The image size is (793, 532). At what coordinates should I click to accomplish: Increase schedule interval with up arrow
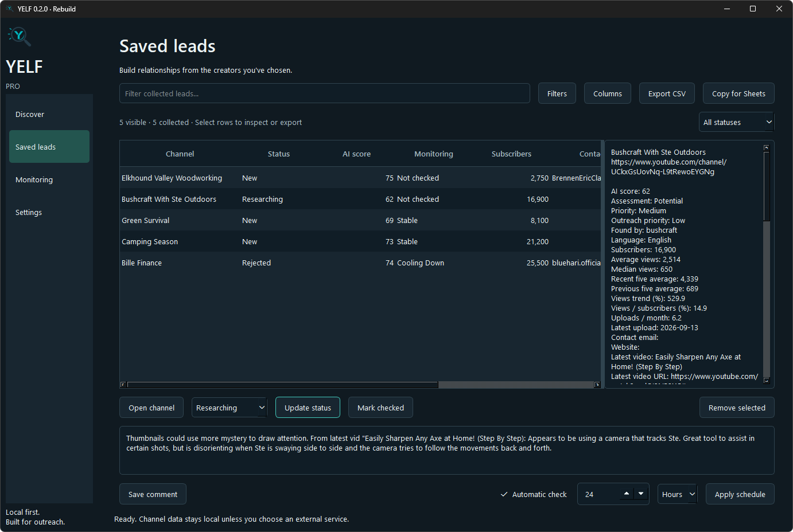coord(627,494)
